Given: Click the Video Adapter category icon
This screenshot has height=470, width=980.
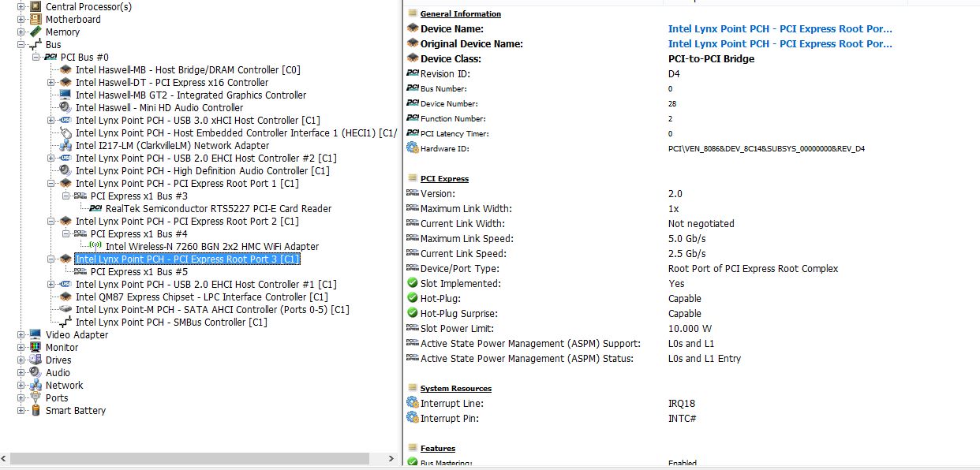Looking at the screenshot, I should (36, 334).
